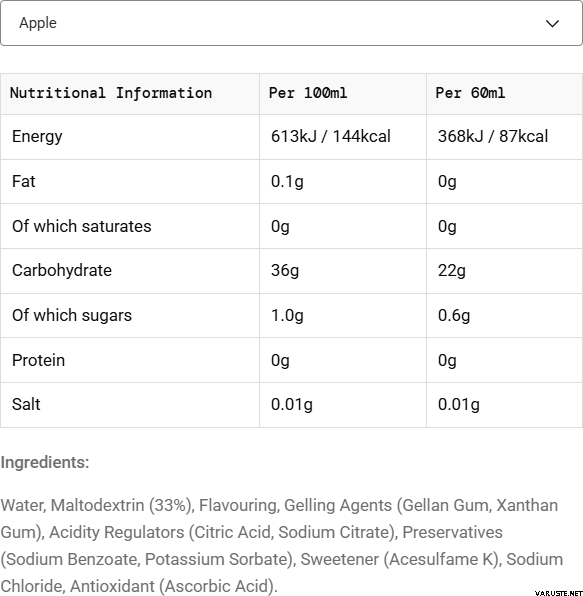Click the Per 100ml column header
Screen dimensions: 583x596
point(308,93)
